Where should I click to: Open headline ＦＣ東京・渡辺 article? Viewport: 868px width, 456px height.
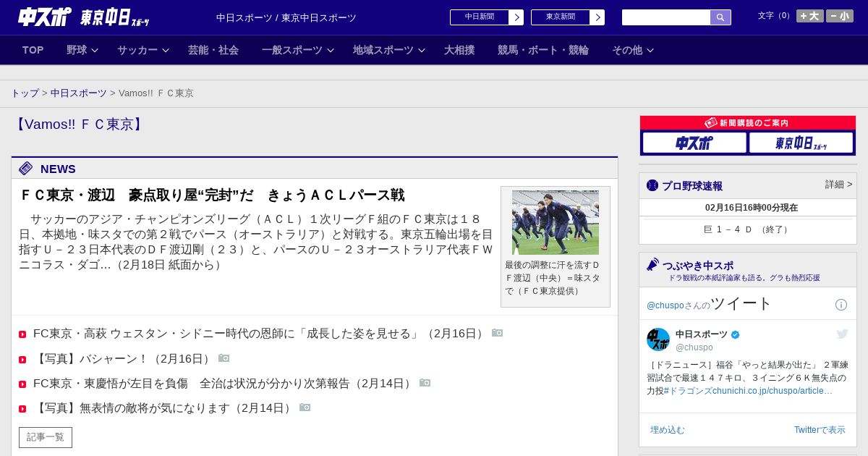[212, 195]
